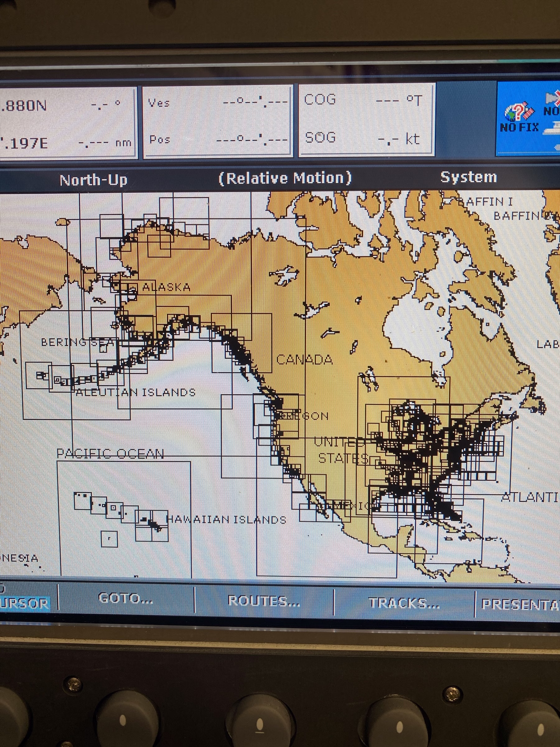Expand the ROUTES... softkey submenu
Screen dimensions: 560x747
[x=264, y=601]
